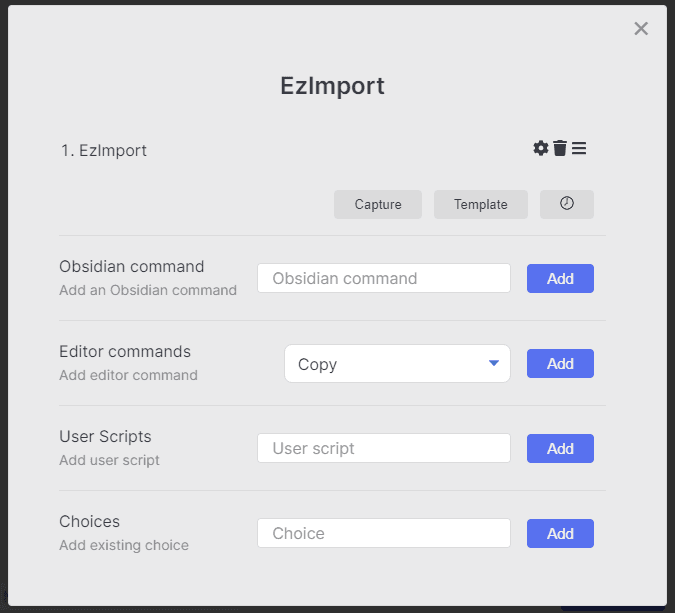
Task: Close the EzImport macro dialog
Action: pos(641,29)
